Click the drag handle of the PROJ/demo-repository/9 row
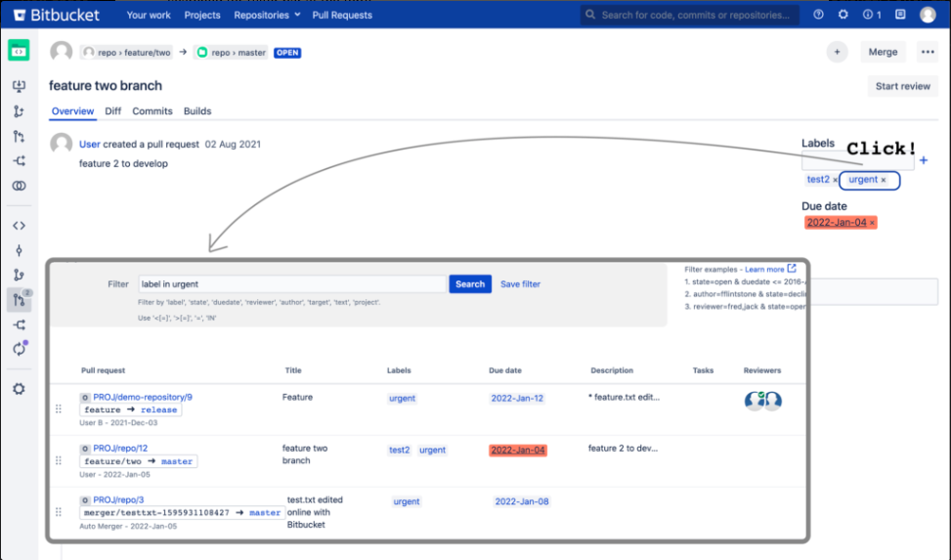951x560 pixels. (59, 409)
